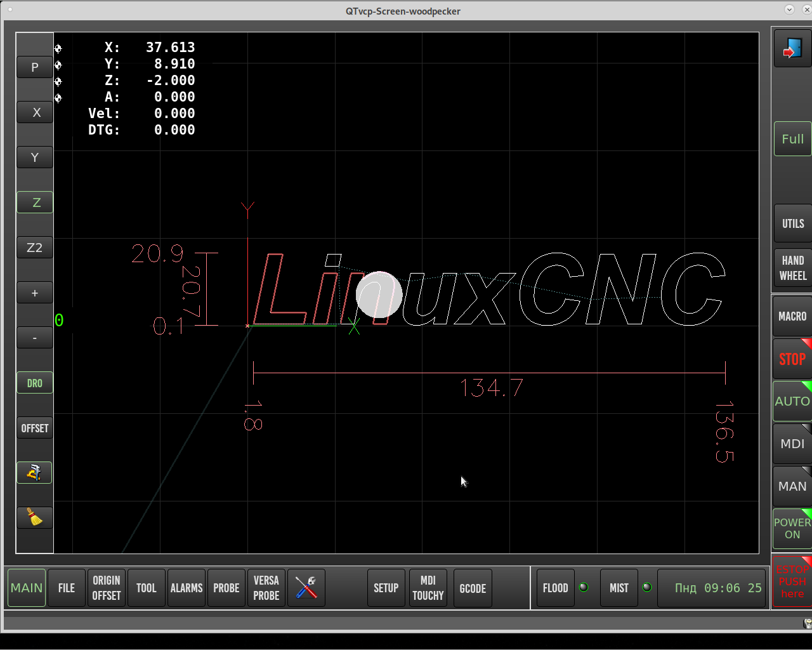Click the ESTOP PUSH here button

[792, 581]
